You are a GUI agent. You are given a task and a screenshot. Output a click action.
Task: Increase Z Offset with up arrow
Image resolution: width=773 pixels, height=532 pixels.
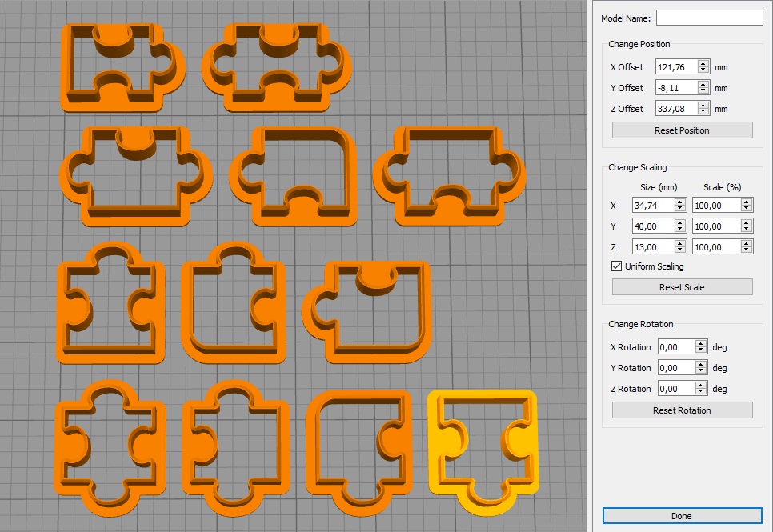pos(703,105)
